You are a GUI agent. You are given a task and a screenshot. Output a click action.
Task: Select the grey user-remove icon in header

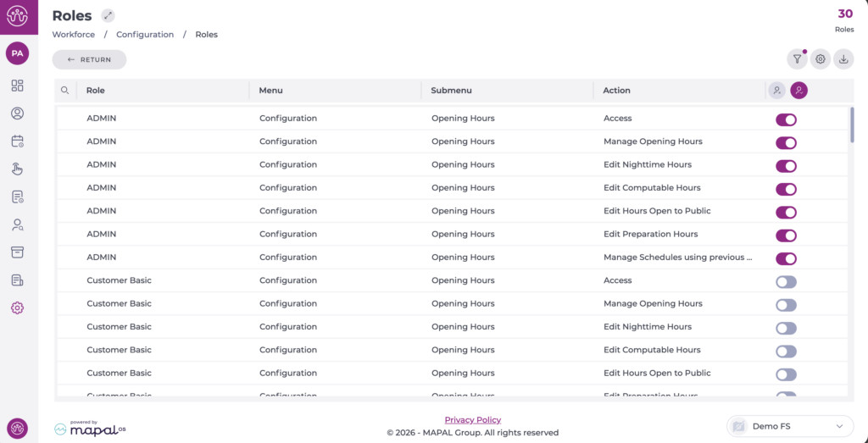pyautogui.click(x=776, y=91)
